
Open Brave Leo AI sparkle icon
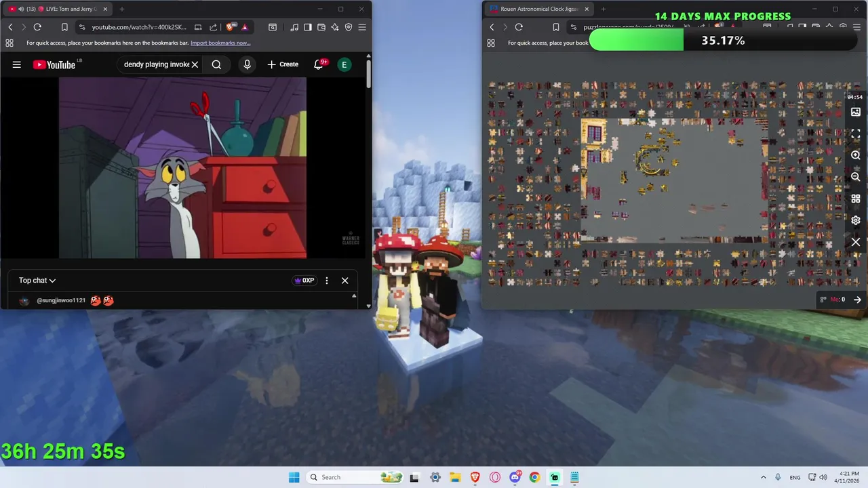335,27
